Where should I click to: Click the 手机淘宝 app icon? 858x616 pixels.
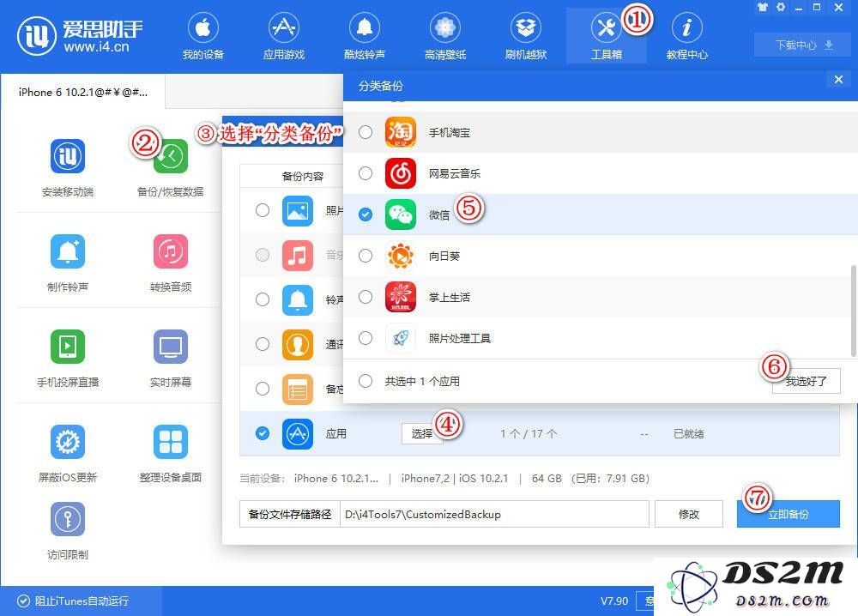tap(401, 132)
